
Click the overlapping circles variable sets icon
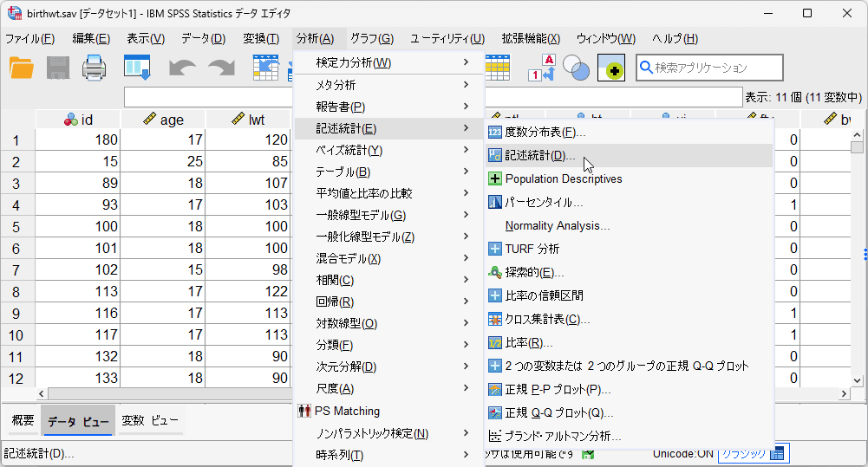point(577,68)
